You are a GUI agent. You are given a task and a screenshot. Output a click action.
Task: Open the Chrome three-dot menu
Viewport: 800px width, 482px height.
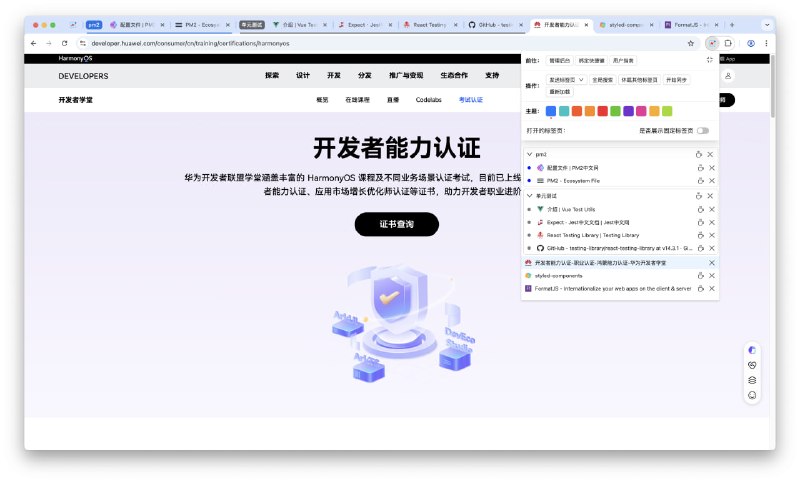click(x=766, y=43)
